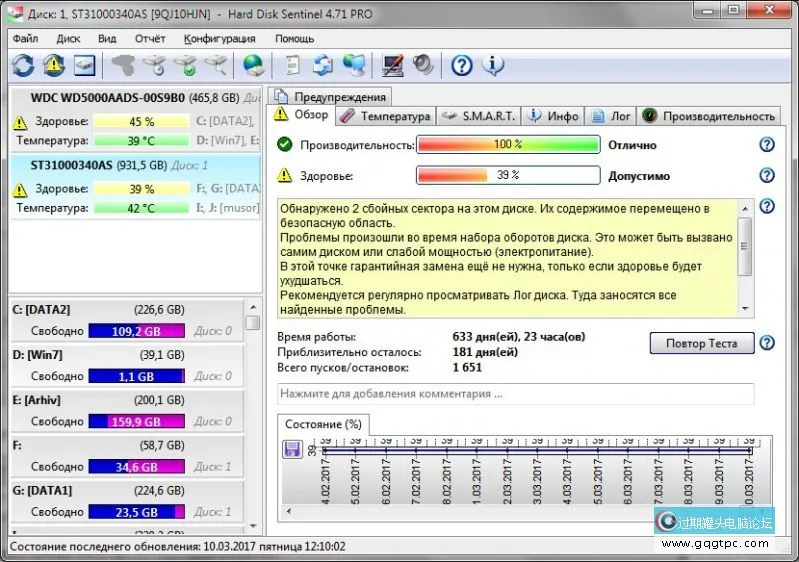Click the help icon next to Отлично

767,145
